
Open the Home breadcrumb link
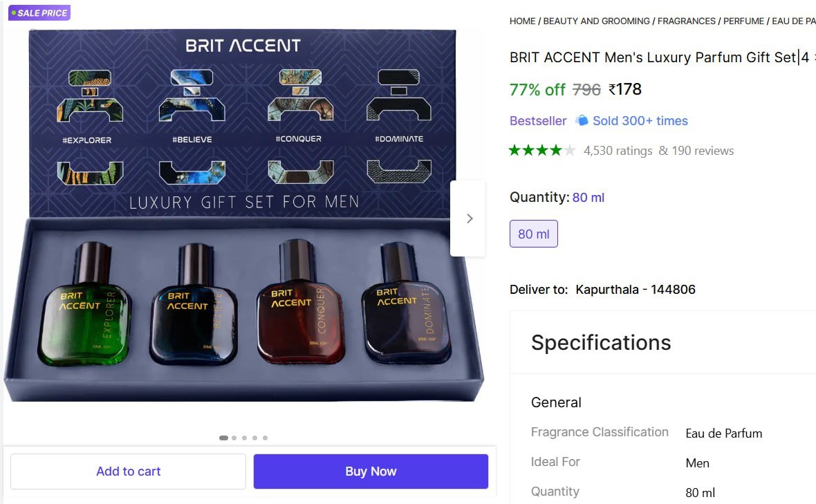click(522, 21)
